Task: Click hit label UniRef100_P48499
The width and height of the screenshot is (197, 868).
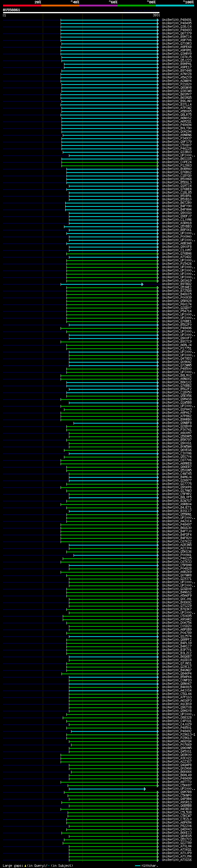Action: click(x=176, y=778)
